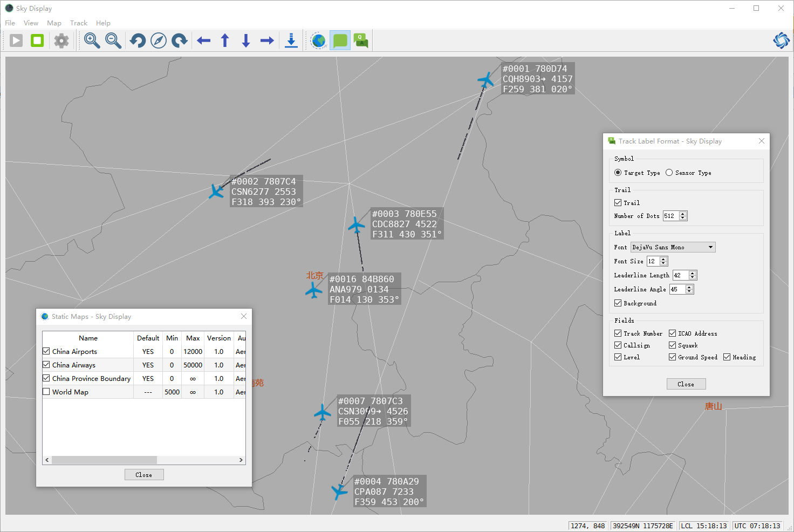Pan map right with right arrow

pos(267,40)
